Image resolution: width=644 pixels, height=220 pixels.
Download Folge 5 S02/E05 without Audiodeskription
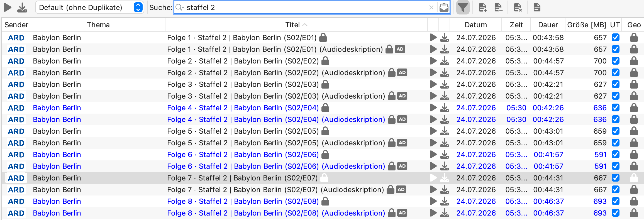click(x=445, y=131)
